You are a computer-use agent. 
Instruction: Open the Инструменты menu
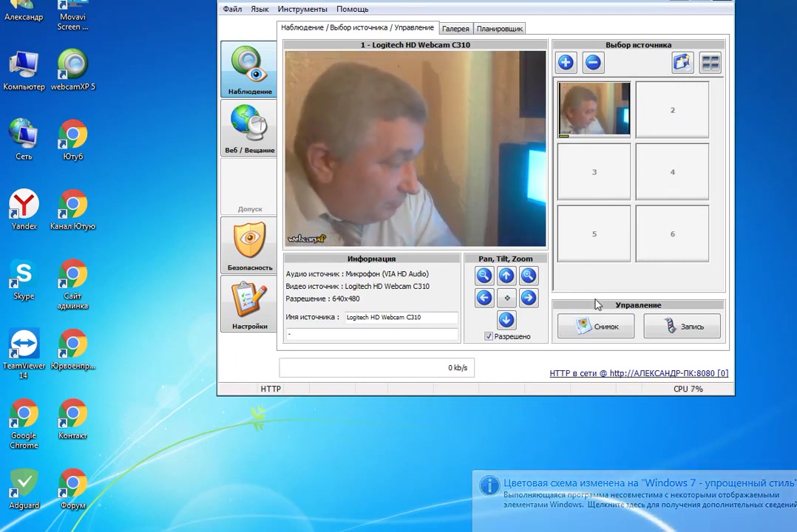[x=302, y=9]
